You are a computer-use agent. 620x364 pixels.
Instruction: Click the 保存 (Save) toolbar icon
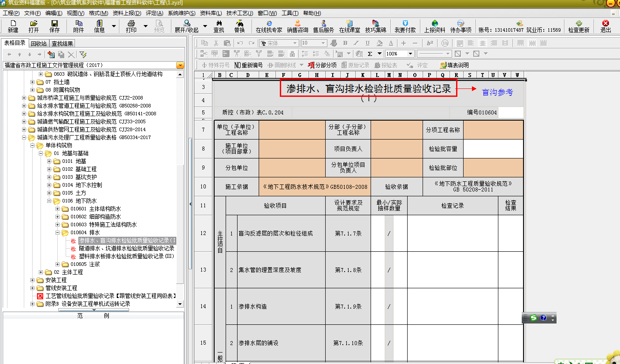click(x=54, y=26)
